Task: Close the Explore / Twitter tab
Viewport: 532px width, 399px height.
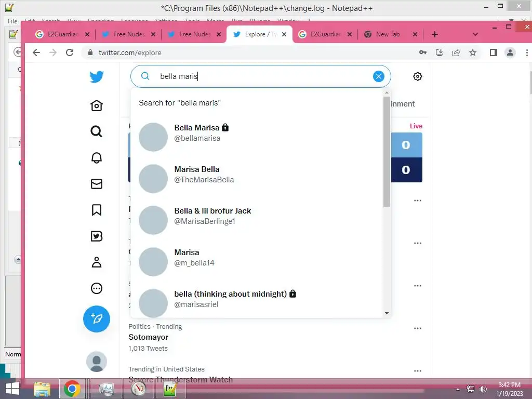Action: (284, 34)
